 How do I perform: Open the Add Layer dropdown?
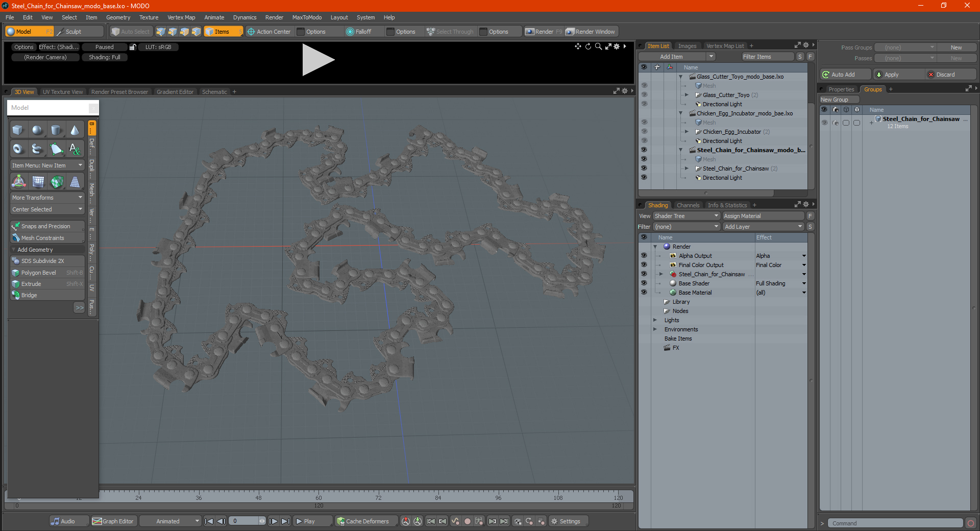click(763, 227)
